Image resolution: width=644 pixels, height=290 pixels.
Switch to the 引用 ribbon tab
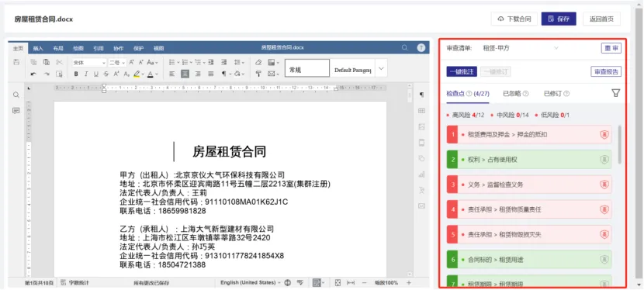pyautogui.click(x=99, y=48)
